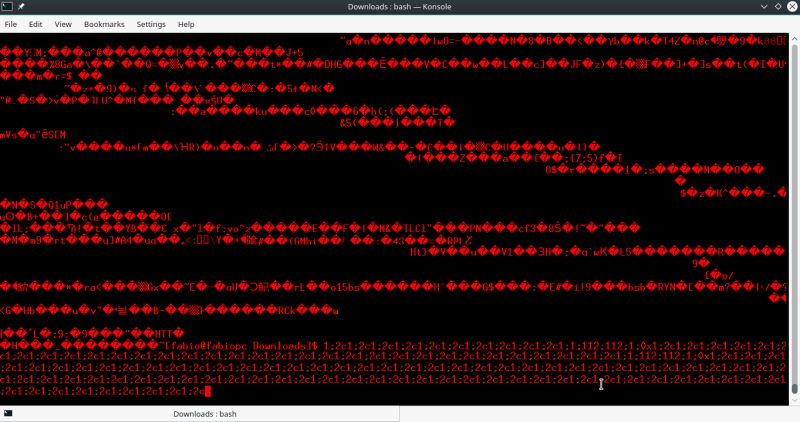This screenshot has height=422, width=800.
Task: Maximize the Konsole window
Action: coord(778,7)
